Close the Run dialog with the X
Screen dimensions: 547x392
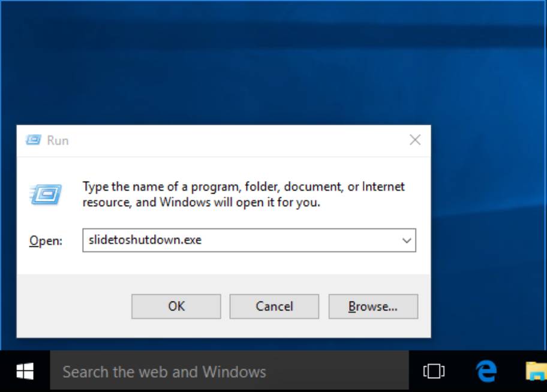click(415, 140)
